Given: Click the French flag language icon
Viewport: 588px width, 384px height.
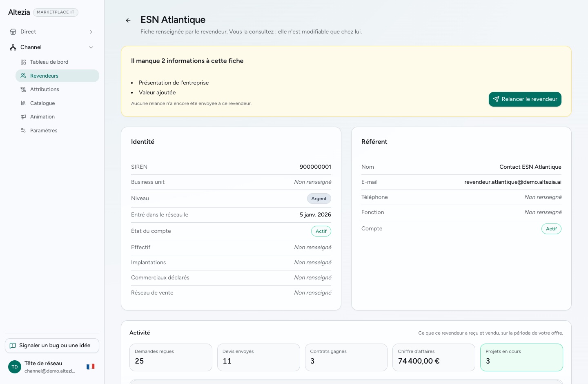Looking at the screenshot, I should tap(91, 367).
